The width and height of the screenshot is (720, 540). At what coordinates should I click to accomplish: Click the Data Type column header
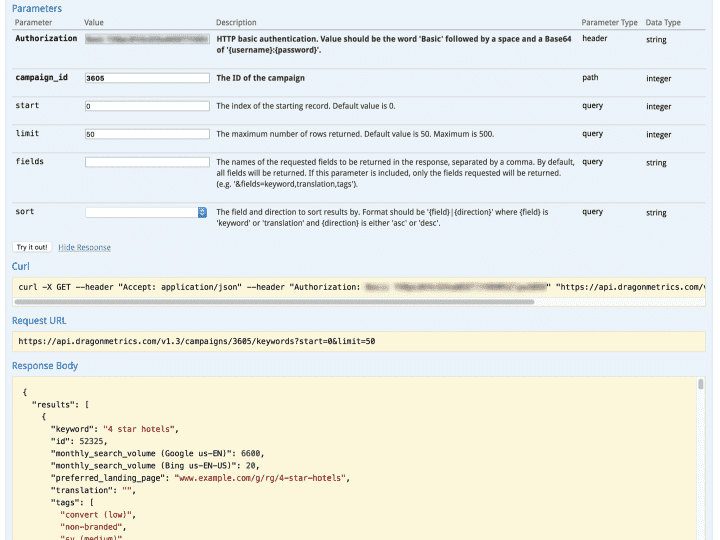tap(663, 22)
